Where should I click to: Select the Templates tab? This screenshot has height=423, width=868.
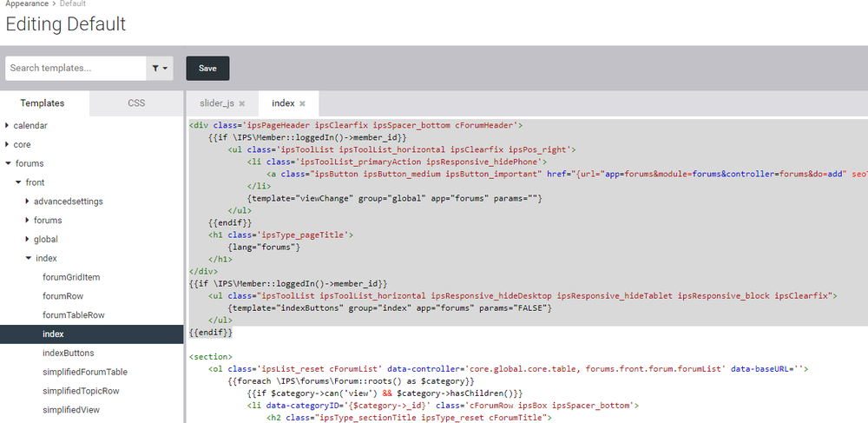[43, 102]
